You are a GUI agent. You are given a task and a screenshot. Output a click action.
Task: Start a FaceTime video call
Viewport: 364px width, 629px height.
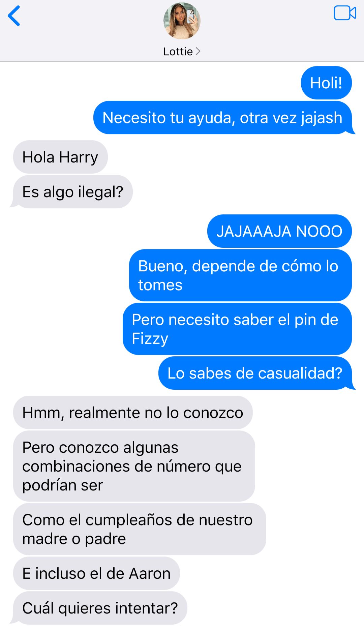coord(345,13)
